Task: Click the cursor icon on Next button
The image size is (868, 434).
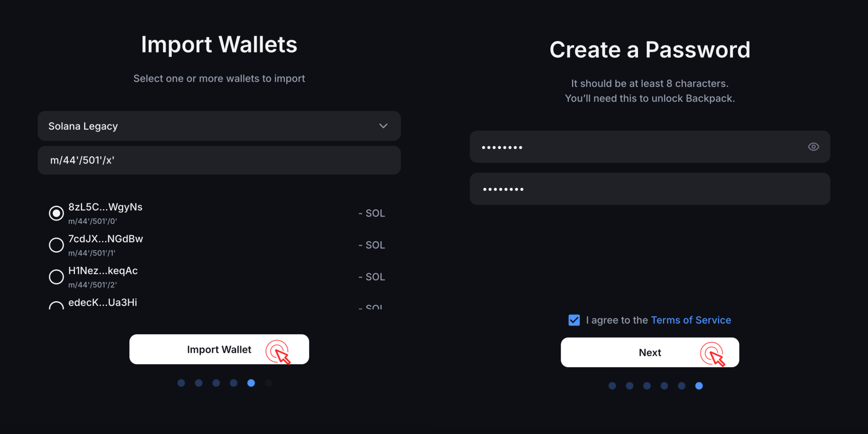Action: point(712,354)
